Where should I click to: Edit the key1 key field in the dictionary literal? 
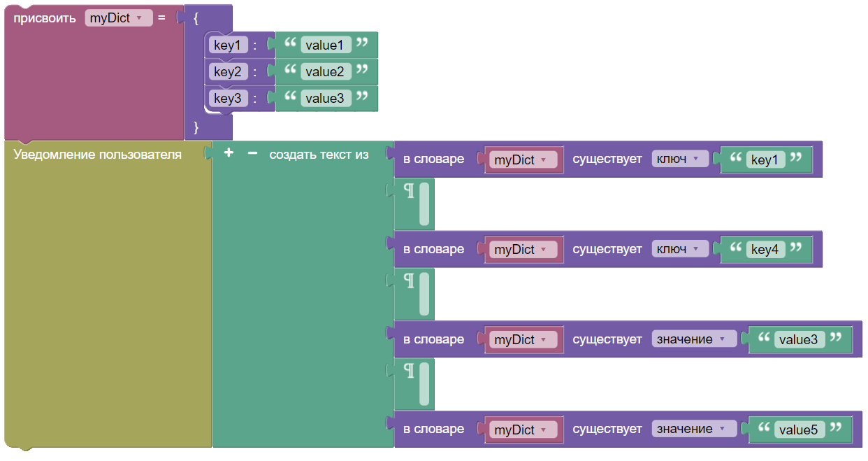(x=228, y=45)
